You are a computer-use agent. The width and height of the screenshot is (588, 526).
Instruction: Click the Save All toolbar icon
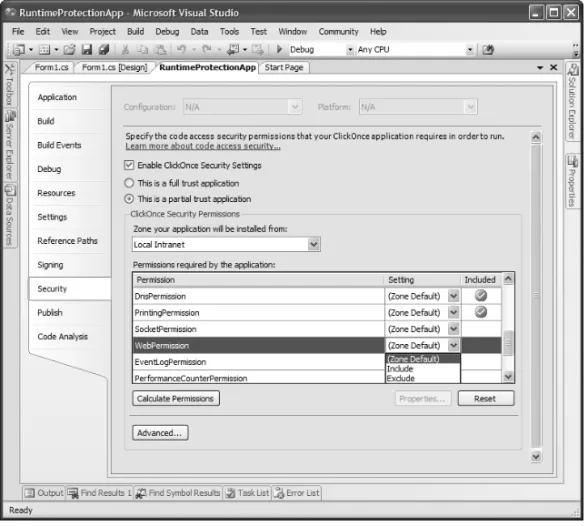click(104, 49)
